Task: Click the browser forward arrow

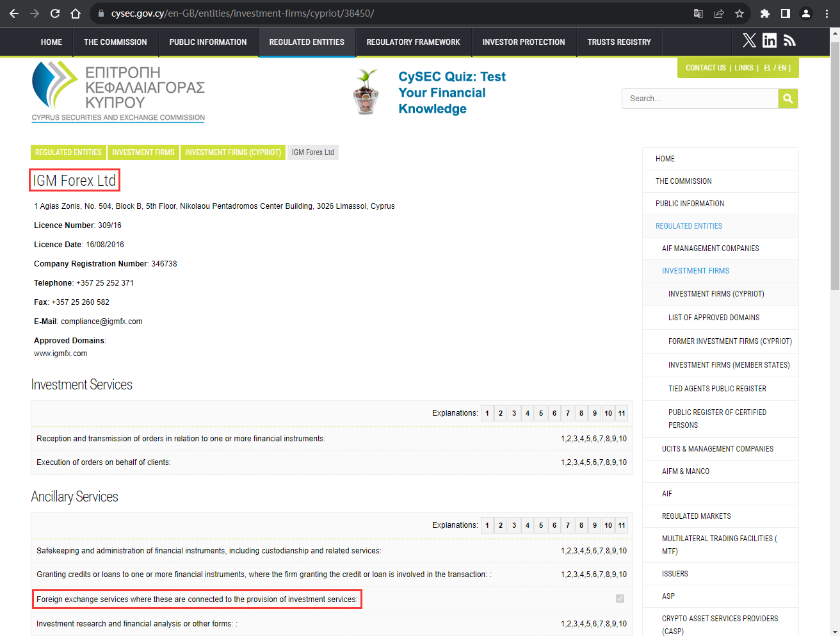Action: [35, 13]
